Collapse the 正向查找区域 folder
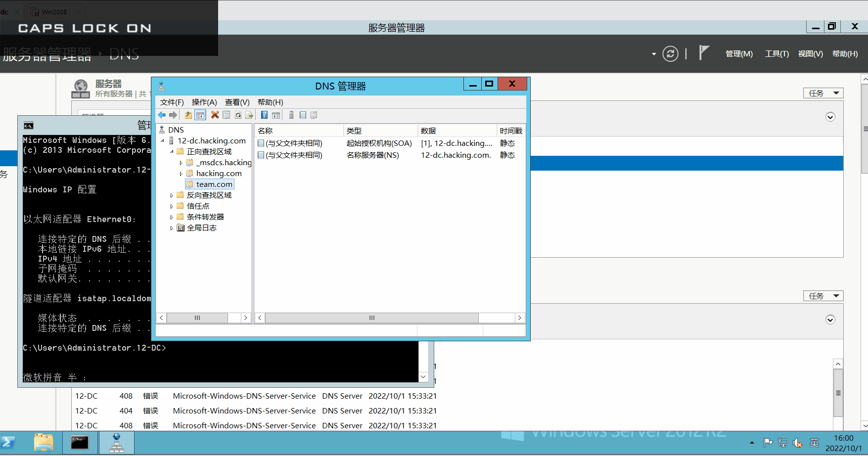This screenshot has width=868, height=456. [x=172, y=152]
